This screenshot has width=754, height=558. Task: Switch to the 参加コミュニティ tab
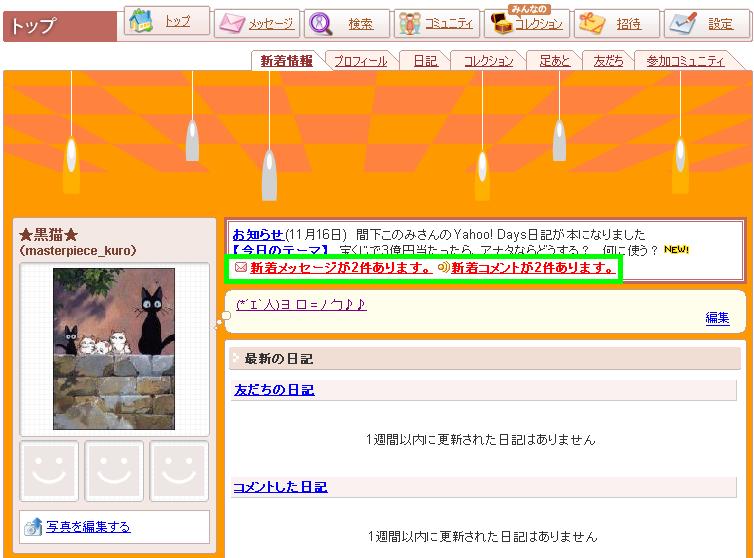click(x=685, y=61)
